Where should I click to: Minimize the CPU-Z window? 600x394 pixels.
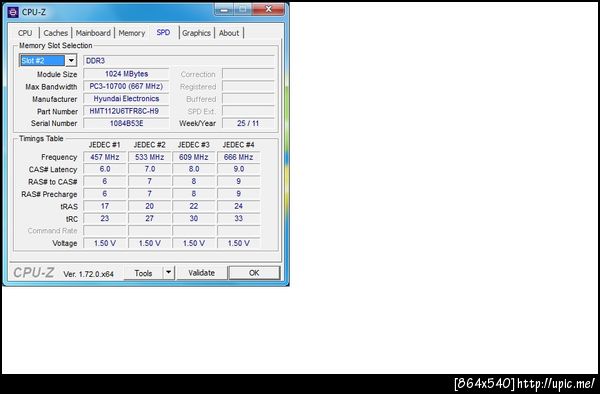(224, 10)
